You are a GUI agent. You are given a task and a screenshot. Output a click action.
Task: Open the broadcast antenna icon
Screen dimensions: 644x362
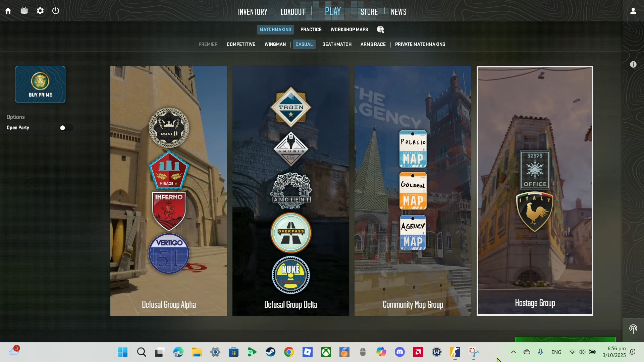(x=633, y=329)
